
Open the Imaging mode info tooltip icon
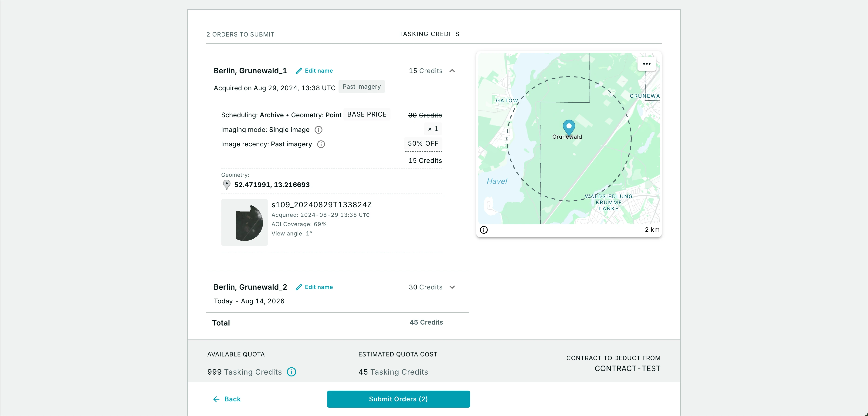(x=318, y=130)
